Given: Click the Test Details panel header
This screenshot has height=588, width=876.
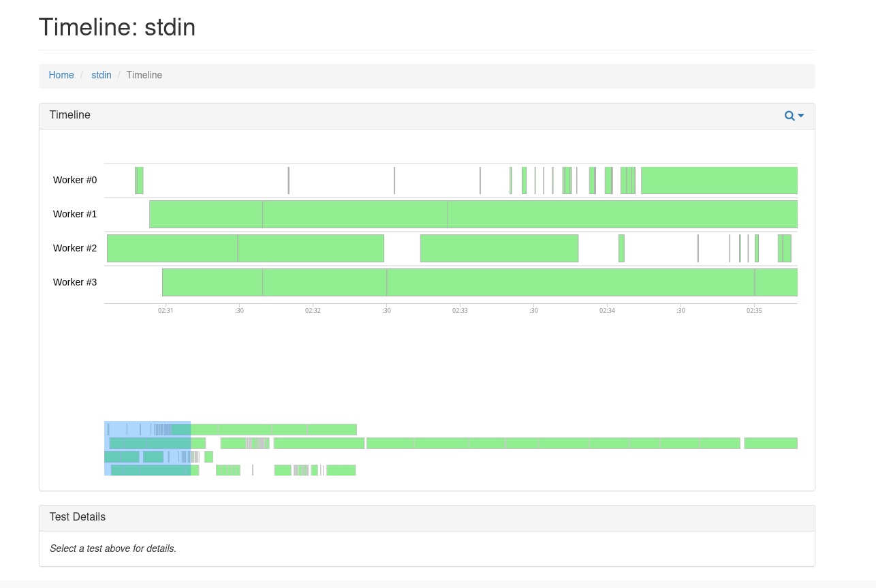Looking at the screenshot, I should (x=78, y=517).
